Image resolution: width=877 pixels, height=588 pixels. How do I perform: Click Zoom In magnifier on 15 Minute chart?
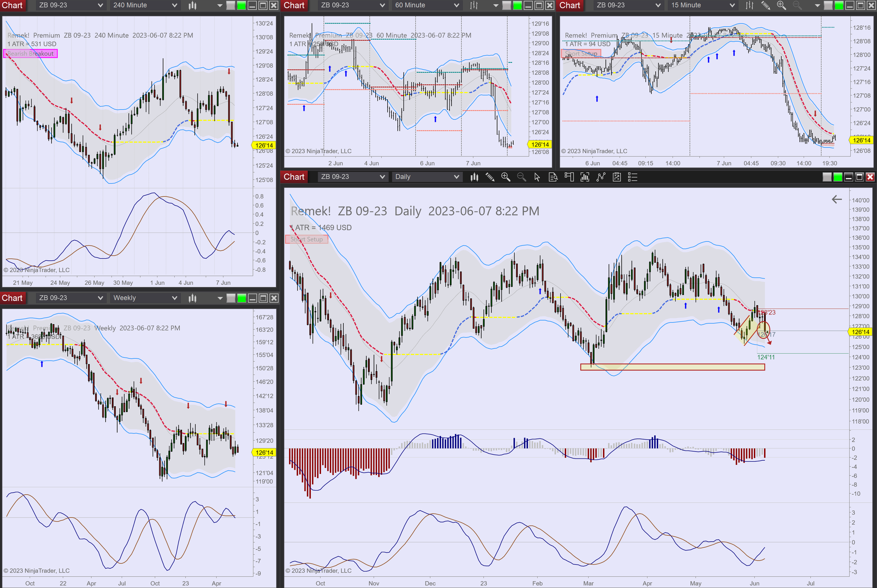pos(781,5)
